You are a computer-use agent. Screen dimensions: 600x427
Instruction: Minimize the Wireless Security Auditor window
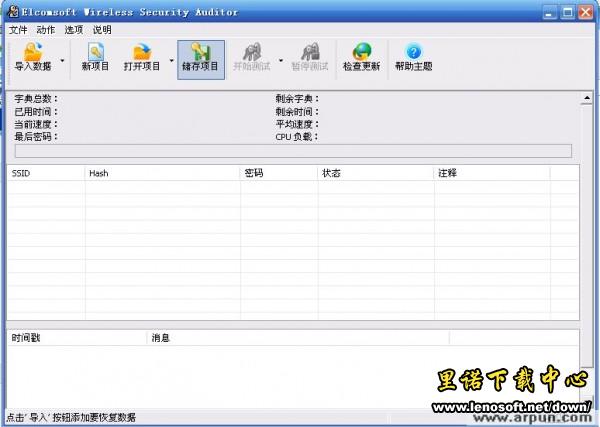[x=549, y=12]
